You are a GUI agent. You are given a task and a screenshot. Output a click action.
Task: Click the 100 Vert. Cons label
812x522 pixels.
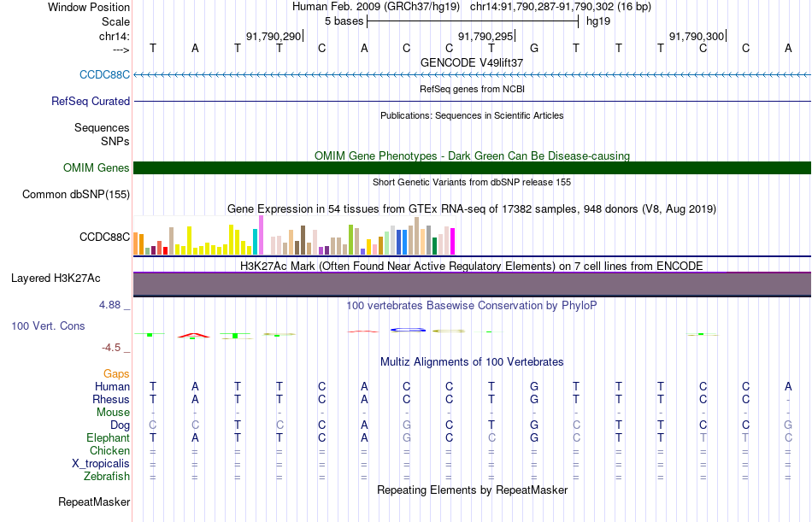tap(48, 326)
